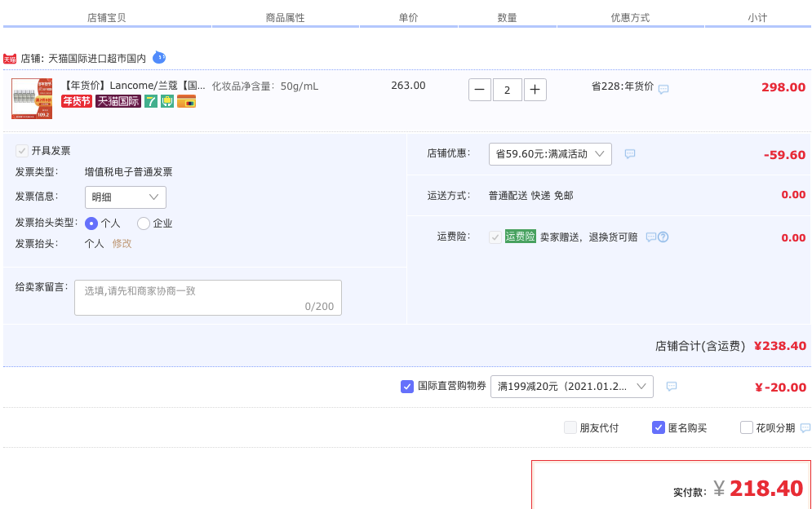Click the 修改 link for invoice header

pos(122,243)
